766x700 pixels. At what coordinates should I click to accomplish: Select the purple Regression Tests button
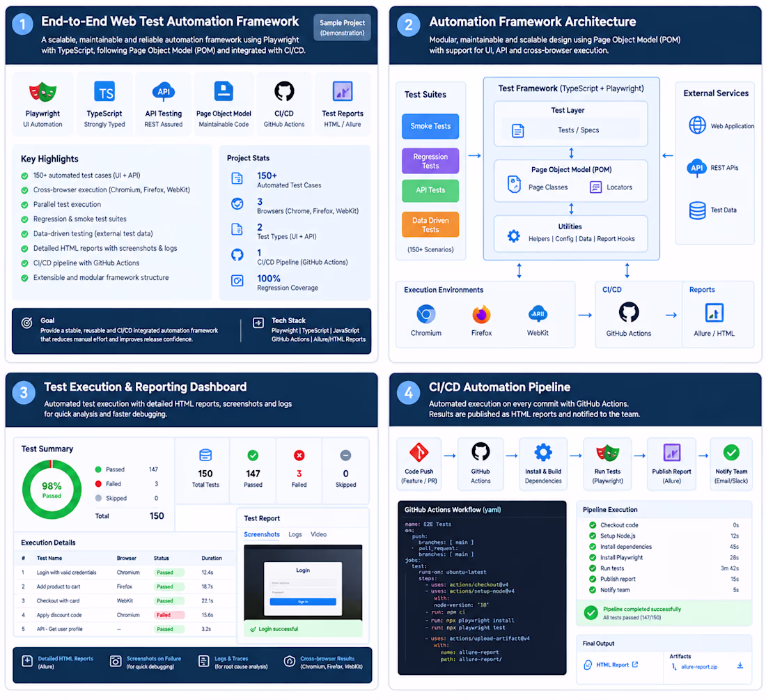pos(430,161)
